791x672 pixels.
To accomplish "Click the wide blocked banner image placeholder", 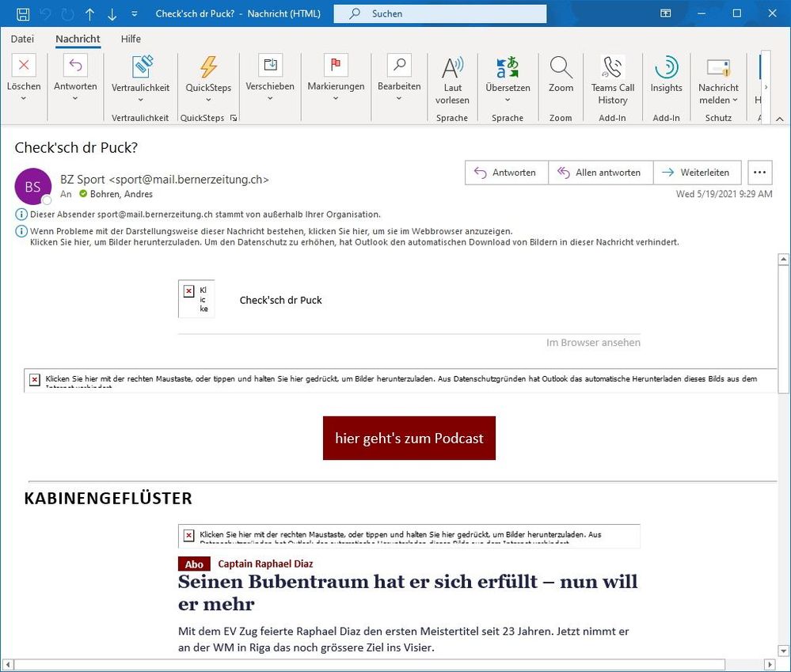I will click(x=400, y=381).
